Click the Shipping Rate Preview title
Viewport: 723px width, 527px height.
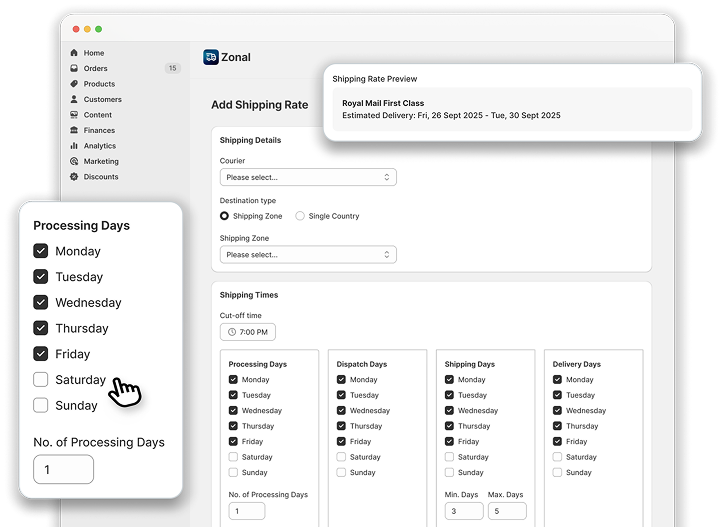click(x=375, y=79)
